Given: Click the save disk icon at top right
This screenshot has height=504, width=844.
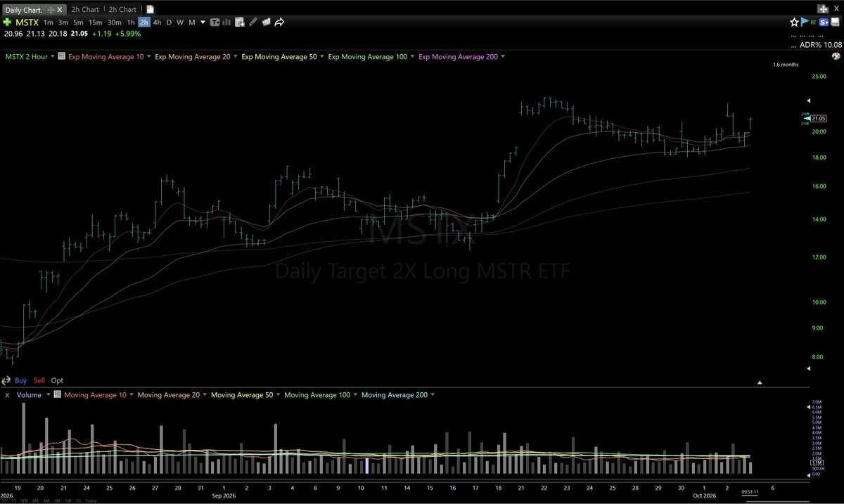Looking at the screenshot, I should (x=834, y=22).
